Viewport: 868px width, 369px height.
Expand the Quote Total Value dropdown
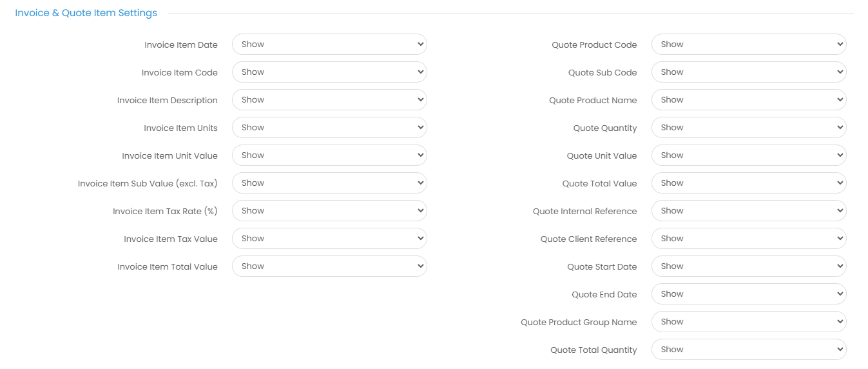click(748, 183)
